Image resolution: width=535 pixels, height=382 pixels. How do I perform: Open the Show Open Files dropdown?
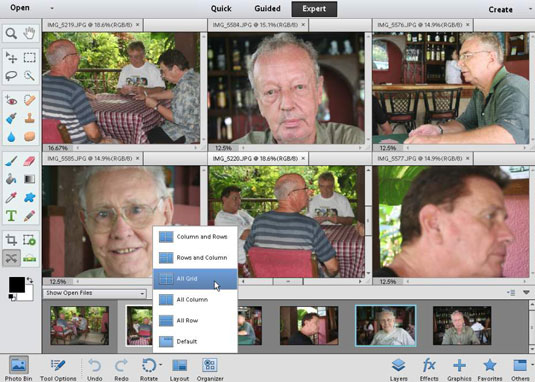pos(95,293)
